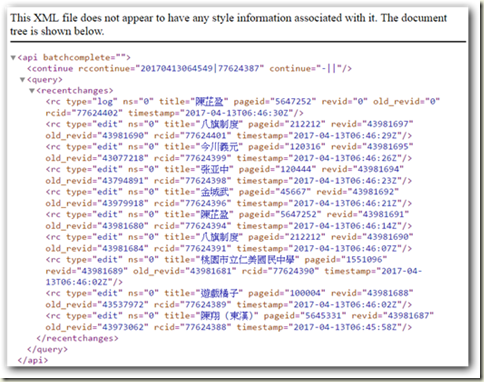Select timestamp 2017-04-13T06:46:14Z
Screen dimensions: 484x382
click(x=345, y=226)
